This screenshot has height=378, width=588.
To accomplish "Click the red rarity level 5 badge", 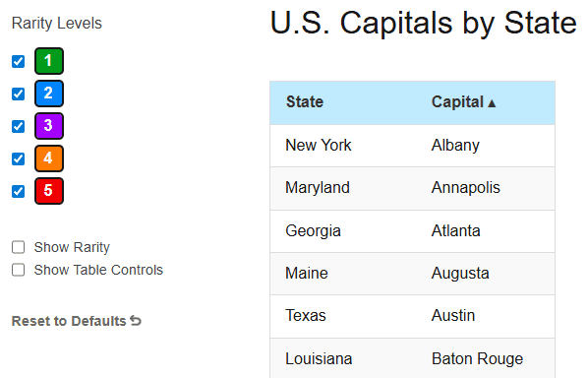I will (x=49, y=191).
